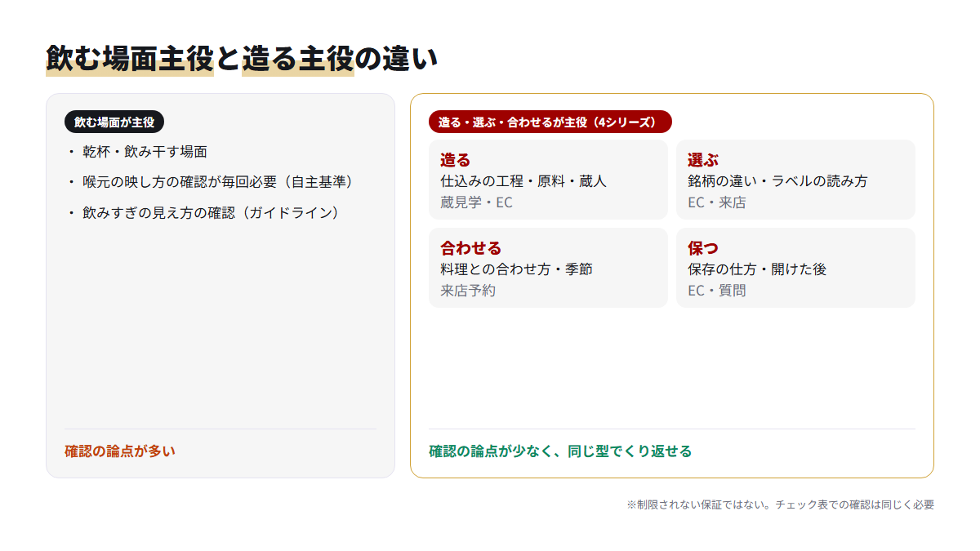The height and width of the screenshot is (551, 980).
Task: Click the bullet 乾杯・飲み干す場面
Action: (x=145, y=152)
